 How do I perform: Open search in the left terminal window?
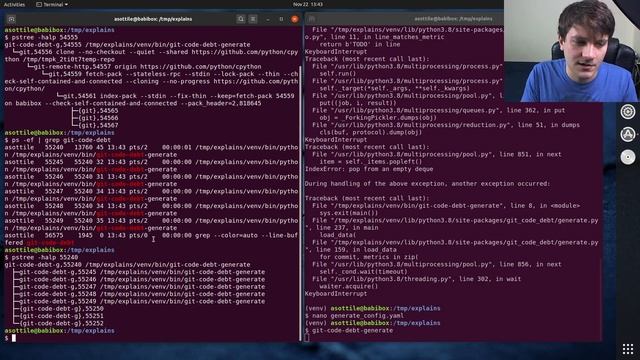(x=241, y=19)
